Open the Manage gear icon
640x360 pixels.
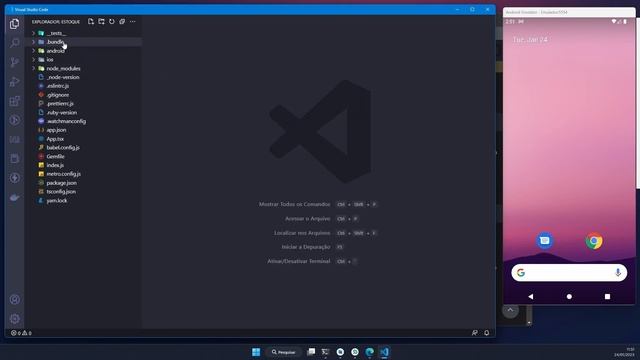click(15, 319)
